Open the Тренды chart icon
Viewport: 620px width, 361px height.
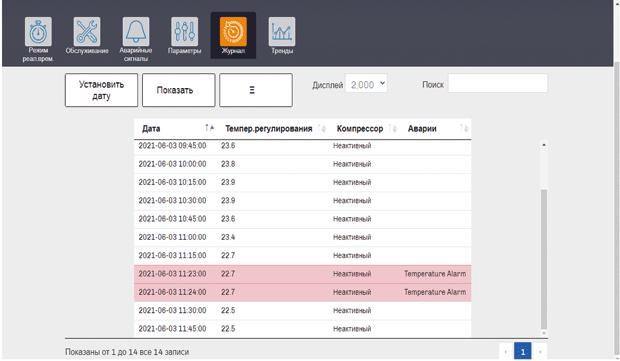point(282,31)
